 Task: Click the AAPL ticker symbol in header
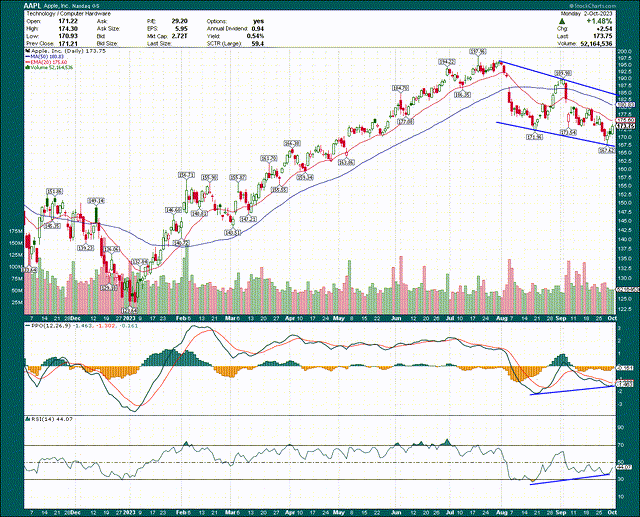pyautogui.click(x=32, y=6)
